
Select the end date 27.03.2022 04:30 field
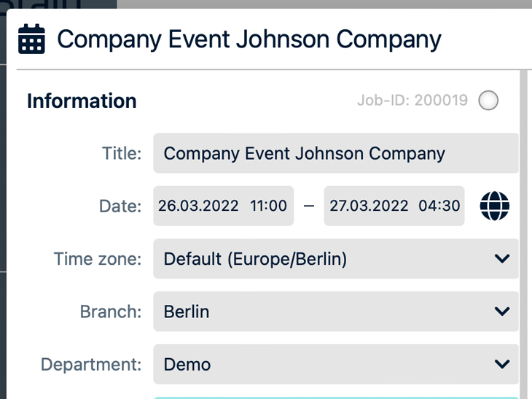(394, 206)
